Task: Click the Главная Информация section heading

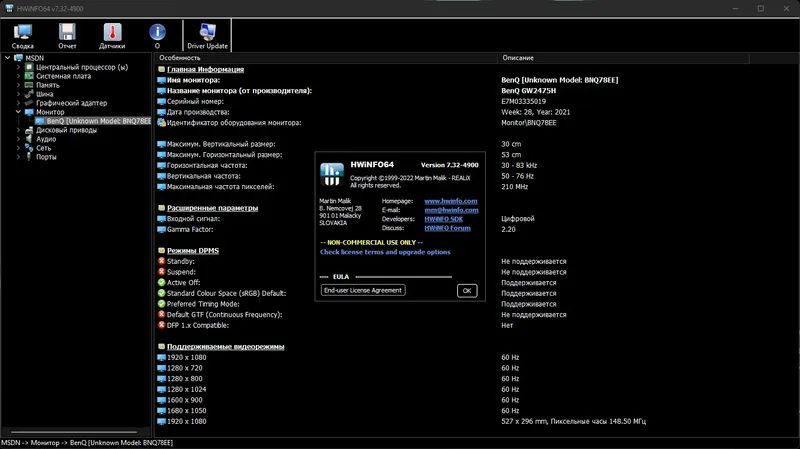Action: [205, 69]
